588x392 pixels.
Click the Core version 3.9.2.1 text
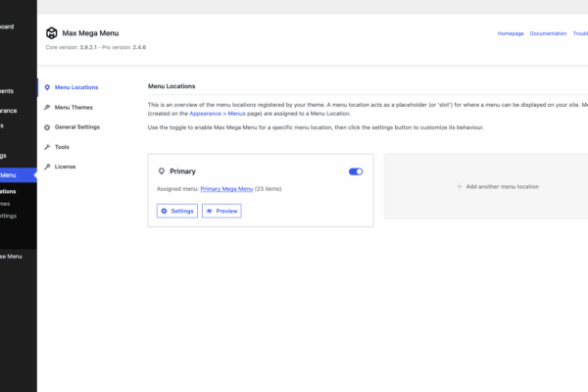(72, 47)
